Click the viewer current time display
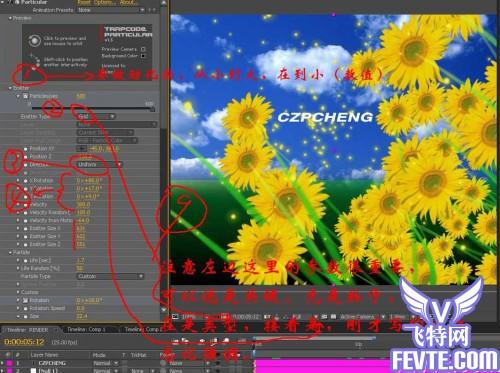 (246, 317)
